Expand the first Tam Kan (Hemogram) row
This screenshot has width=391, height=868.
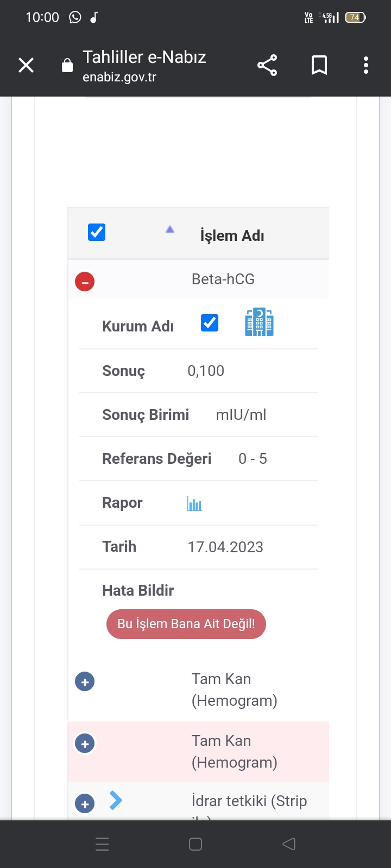pos(85,682)
